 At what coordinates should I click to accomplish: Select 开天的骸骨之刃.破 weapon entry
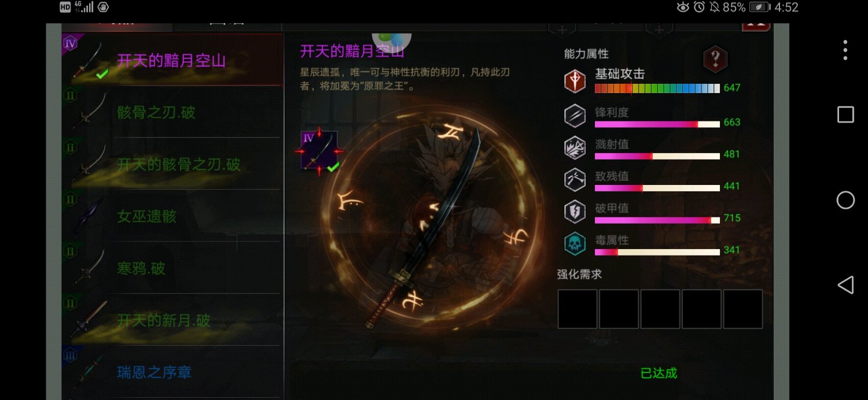tap(172, 164)
